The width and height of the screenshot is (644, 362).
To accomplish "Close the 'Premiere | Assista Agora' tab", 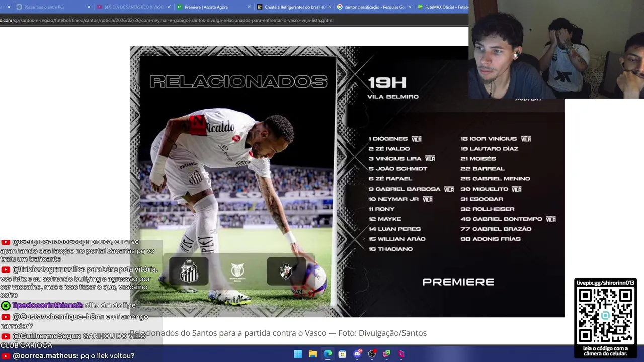I will tap(249, 7).
